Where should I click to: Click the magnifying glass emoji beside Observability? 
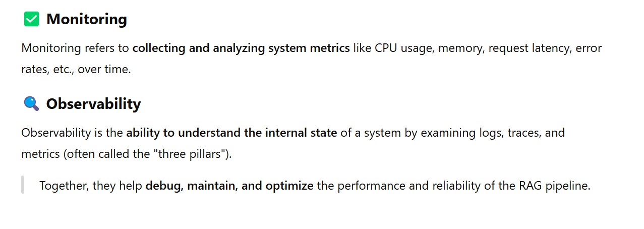point(31,104)
